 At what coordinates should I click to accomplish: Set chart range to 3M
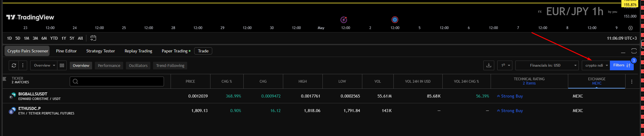coord(35,38)
